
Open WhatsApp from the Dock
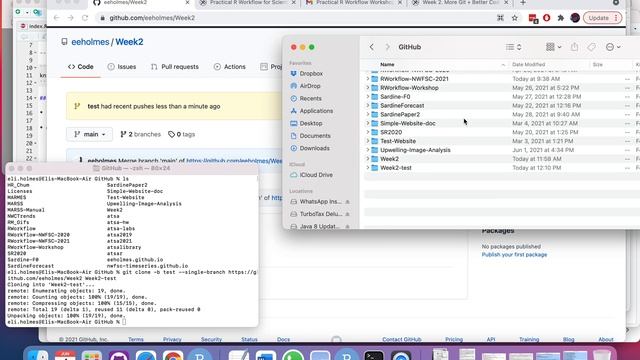[x=293, y=355]
